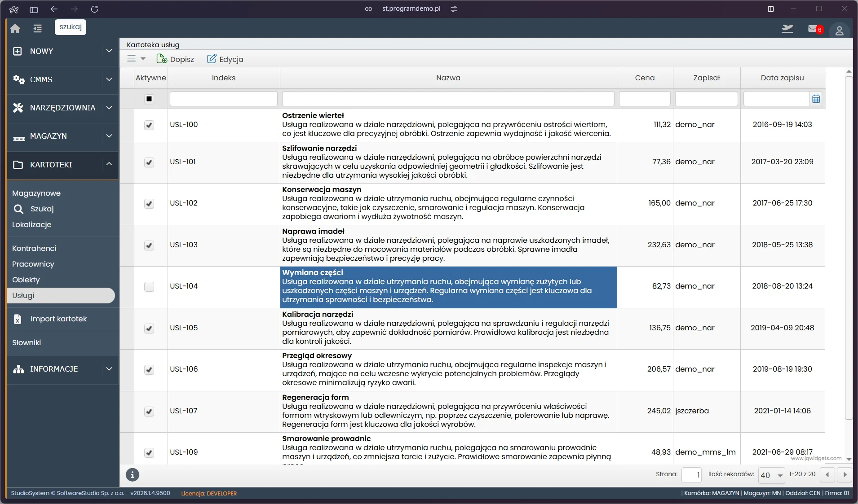Go to the next page arrow

(845, 475)
